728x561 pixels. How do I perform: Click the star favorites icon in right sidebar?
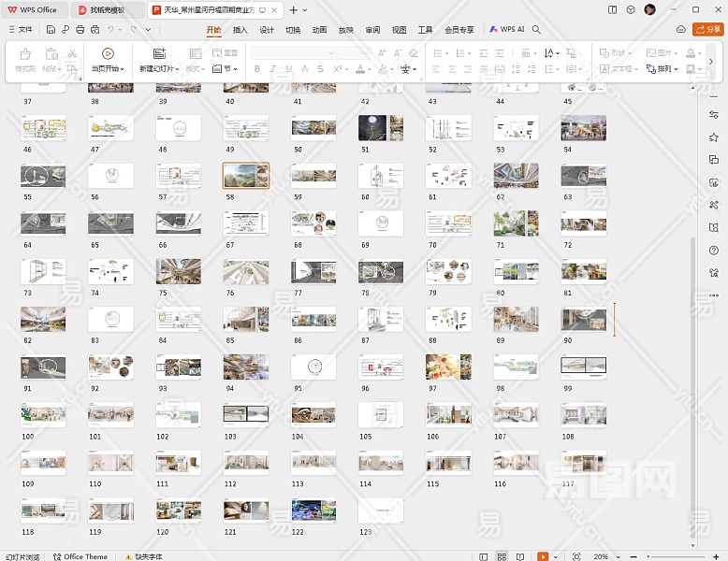pyautogui.click(x=714, y=137)
